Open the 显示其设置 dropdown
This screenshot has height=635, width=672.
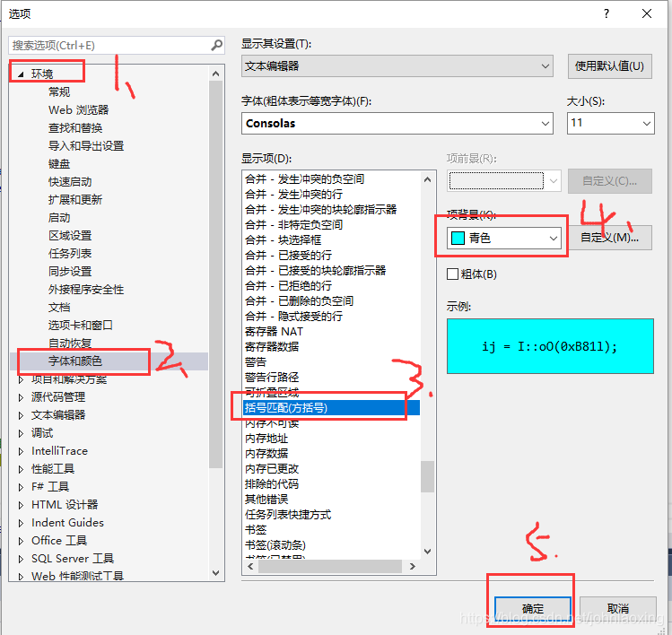coord(397,66)
